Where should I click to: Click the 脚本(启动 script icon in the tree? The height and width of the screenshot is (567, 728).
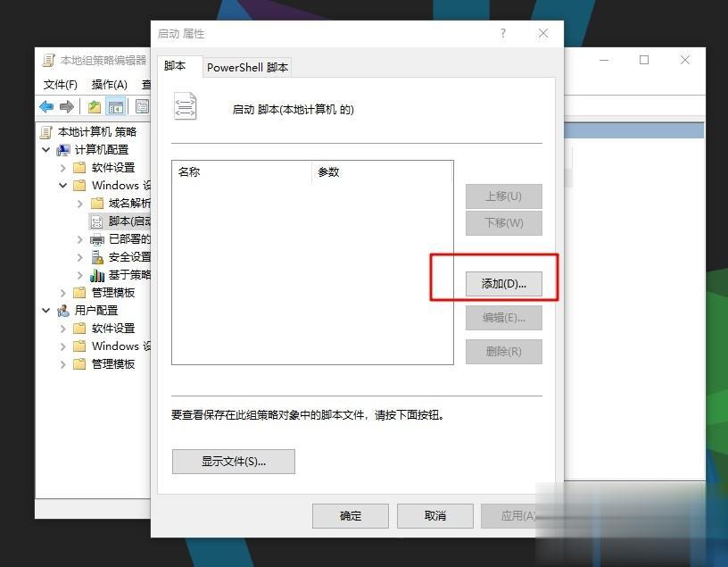96,221
